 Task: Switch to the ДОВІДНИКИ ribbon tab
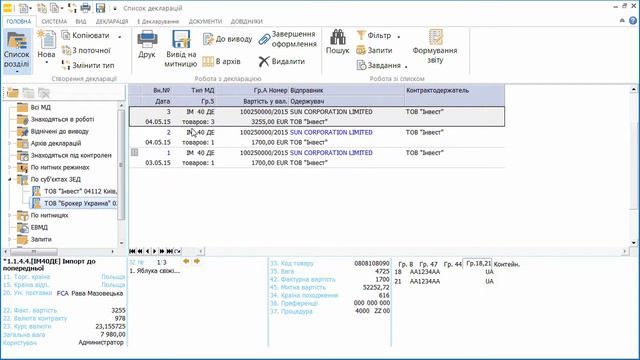[247, 21]
